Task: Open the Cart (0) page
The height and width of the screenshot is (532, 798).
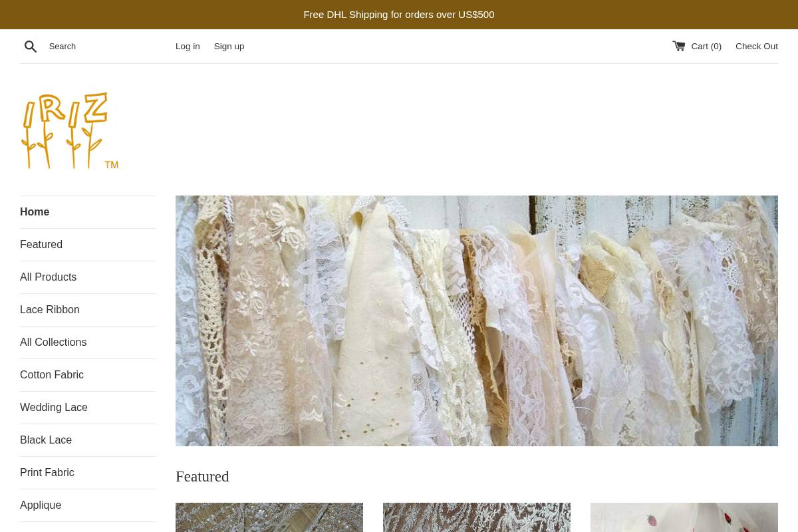Action: click(x=705, y=46)
